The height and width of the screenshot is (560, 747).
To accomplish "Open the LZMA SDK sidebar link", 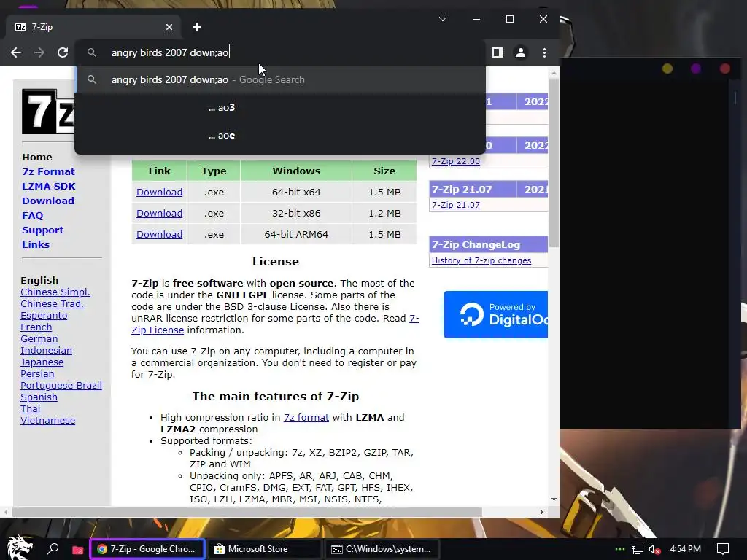I will tap(49, 186).
